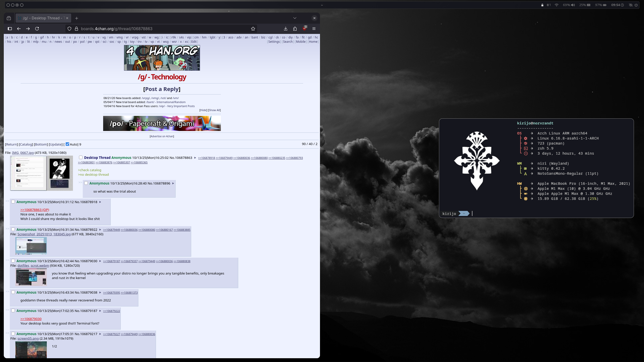Click the Post a Reply link

click(162, 89)
